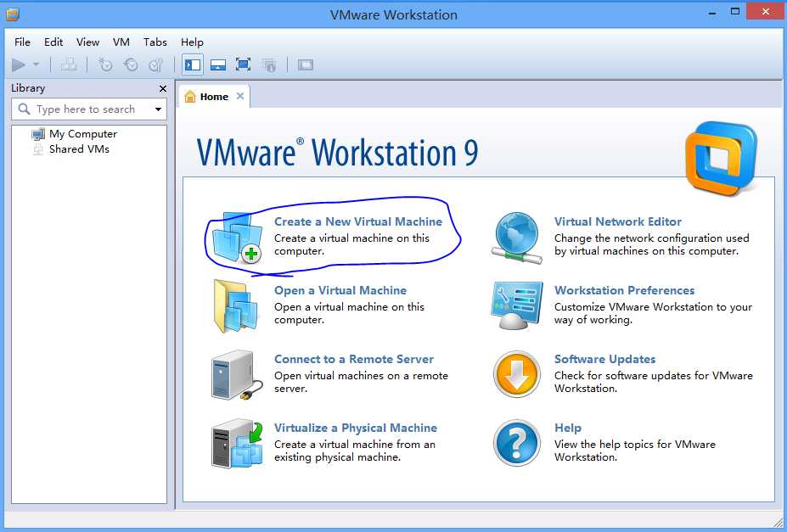The image size is (787, 532).
Task: Open the power on dropdown arrow in toolbar
Action: 36,64
